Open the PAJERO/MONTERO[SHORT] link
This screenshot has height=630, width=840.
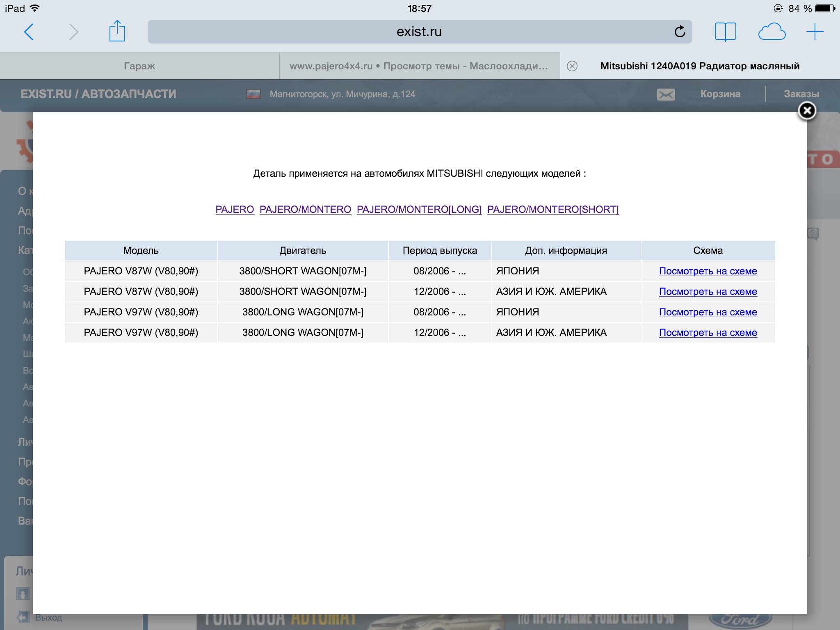click(x=552, y=210)
